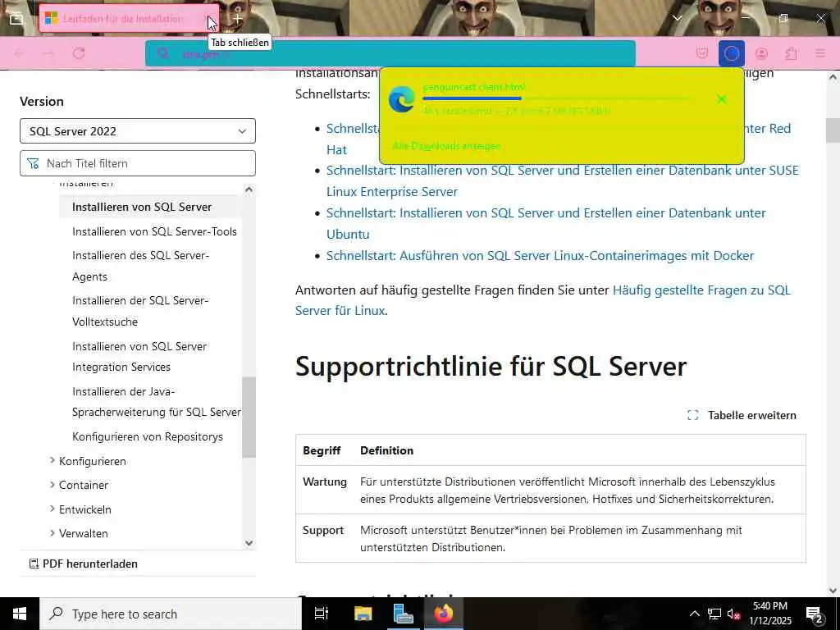The image size is (840, 630).
Task: Cancel the penguincast download with the X
Action: pyautogui.click(x=722, y=99)
